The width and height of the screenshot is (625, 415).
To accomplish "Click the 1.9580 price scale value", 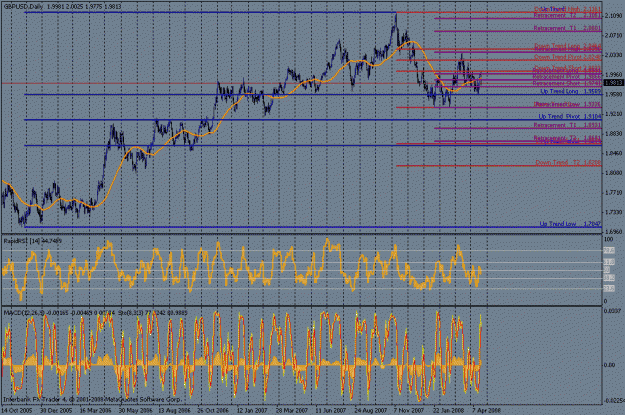I will tap(613, 94).
